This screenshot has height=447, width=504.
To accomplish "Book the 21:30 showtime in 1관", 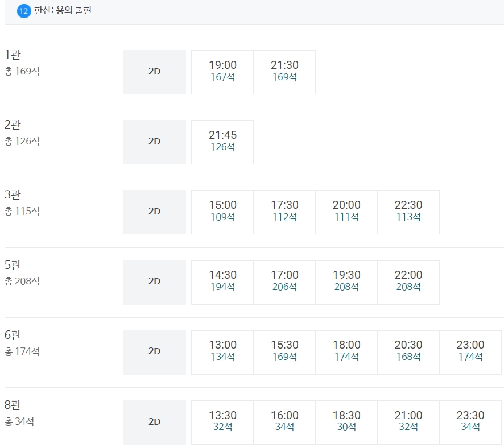I will click(x=284, y=72).
